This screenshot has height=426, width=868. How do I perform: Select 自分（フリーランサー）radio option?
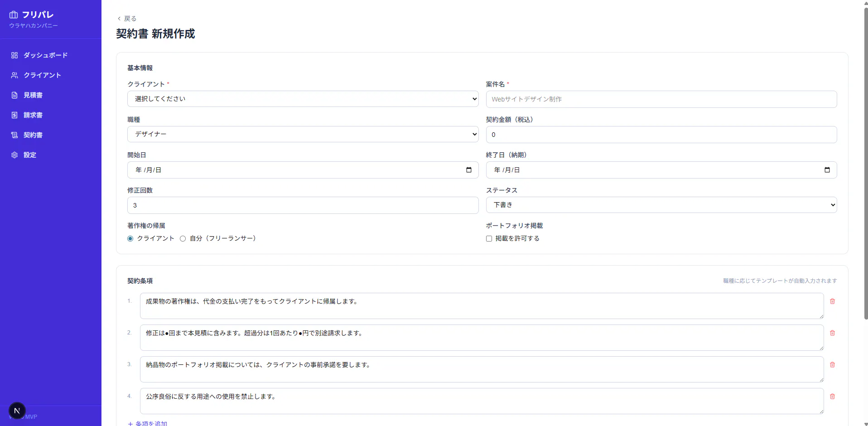pyautogui.click(x=183, y=238)
